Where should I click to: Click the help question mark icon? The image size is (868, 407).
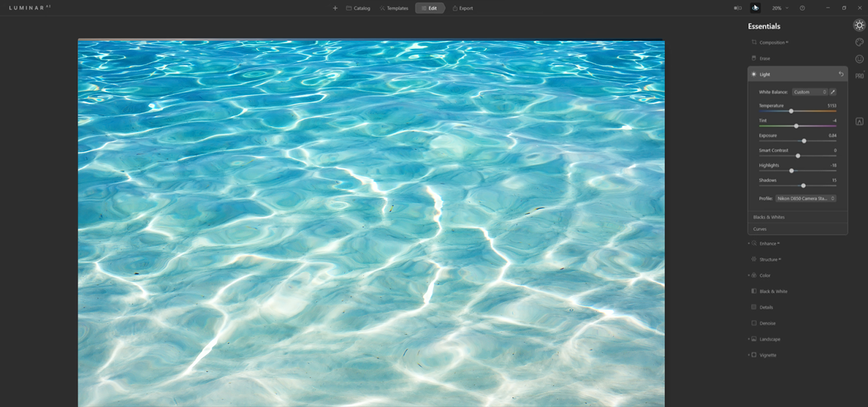click(x=802, y=7)
